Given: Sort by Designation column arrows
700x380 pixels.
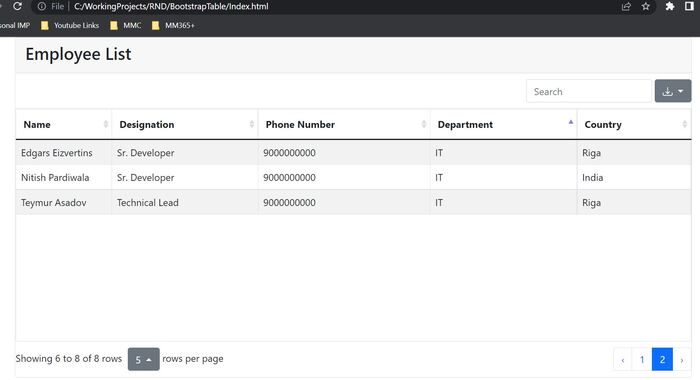Looking at the screenshot, I should (252, 124).
